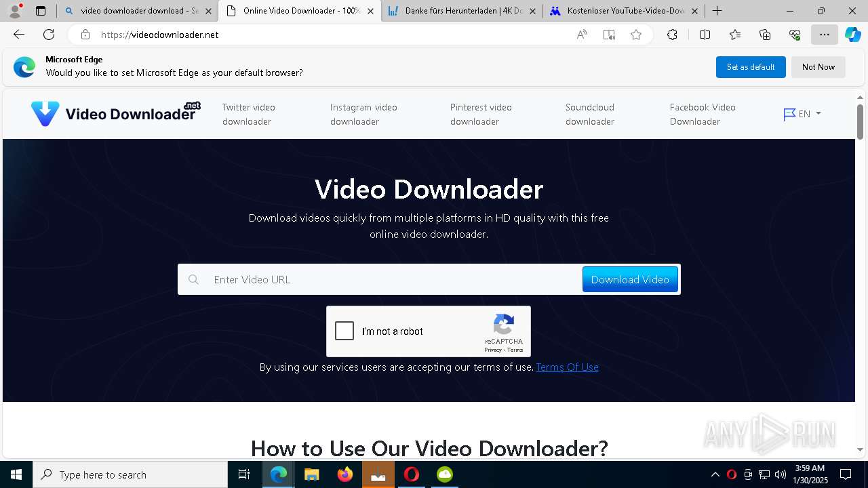Open the EN language dropdown
The height and width of the screenshot is (488, 868).
click(802, 114)
